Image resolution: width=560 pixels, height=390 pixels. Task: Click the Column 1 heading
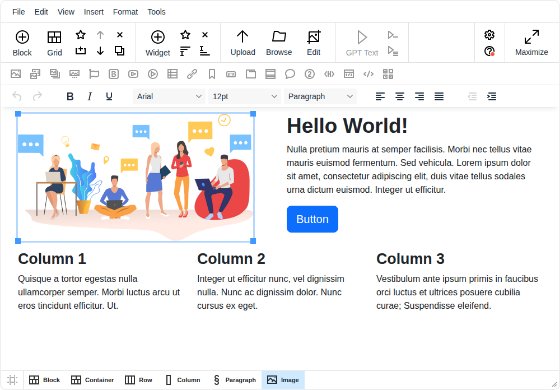coord(52,259)
